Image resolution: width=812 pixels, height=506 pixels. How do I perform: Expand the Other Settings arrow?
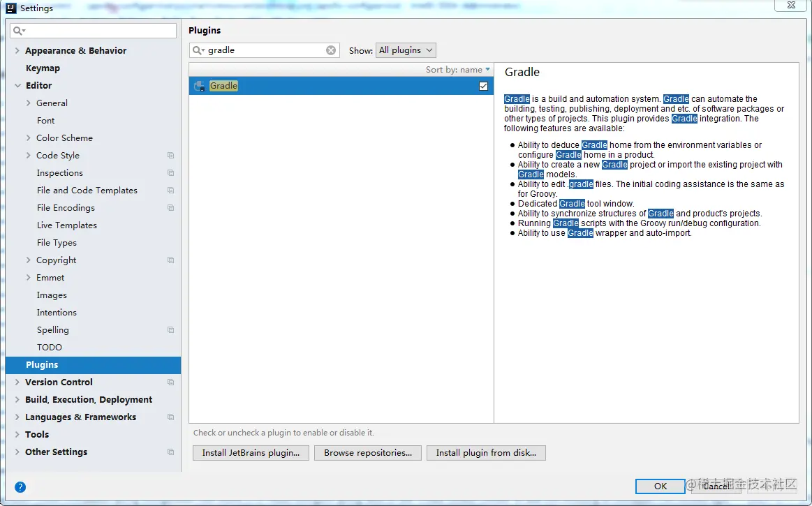[17, 452]
